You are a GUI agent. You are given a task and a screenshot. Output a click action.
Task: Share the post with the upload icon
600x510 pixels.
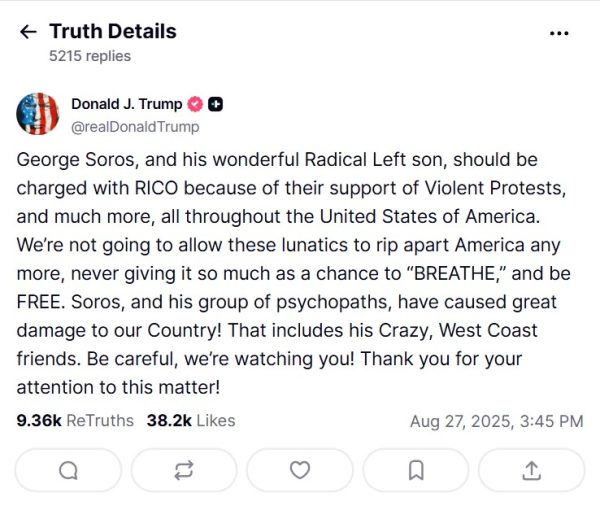tap(532, 470)
